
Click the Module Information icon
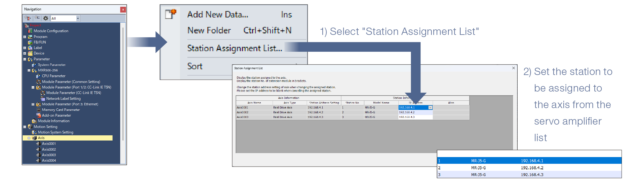[x=34, y=121]
